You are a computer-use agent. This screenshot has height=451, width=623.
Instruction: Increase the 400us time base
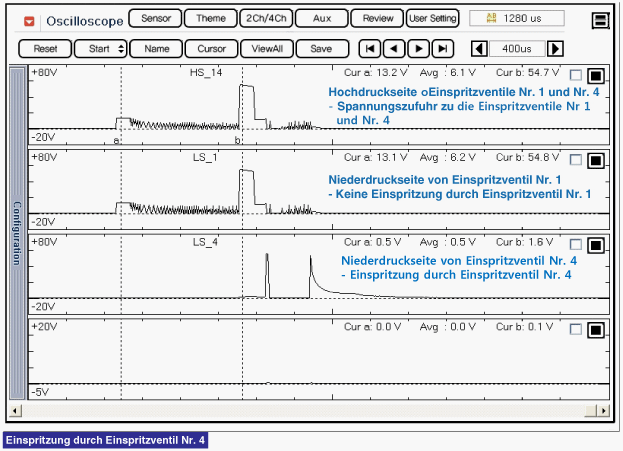click(555, 48)
